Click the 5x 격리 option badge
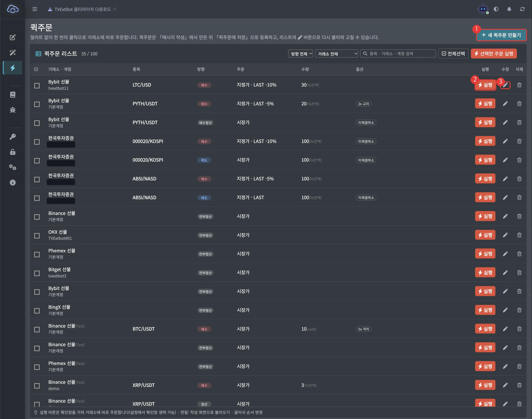Screen dimensions: 532x419 [x=364, y=329]
